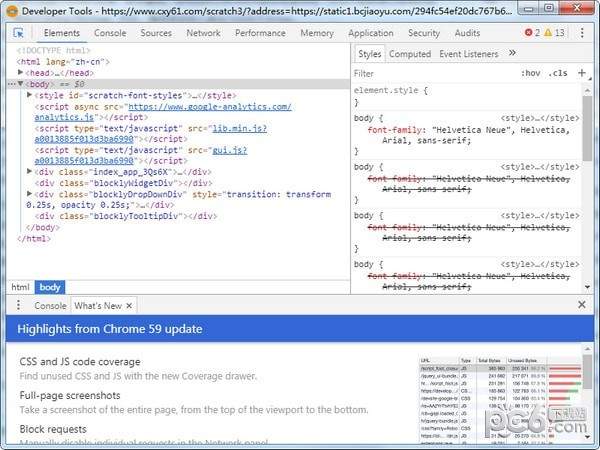
Task: Activate the inspect element picker icon
Action: tap(19, 33)
